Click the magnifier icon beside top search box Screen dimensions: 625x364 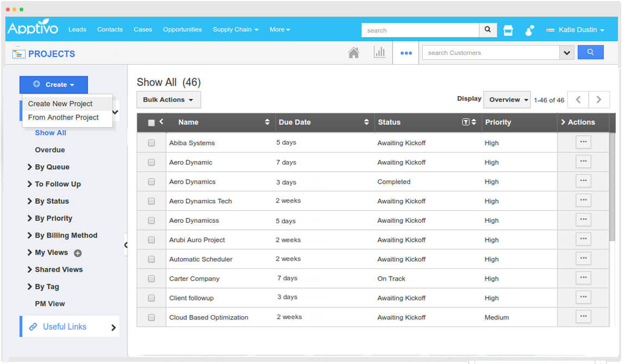pyautogui.click(x=487, y=30)
